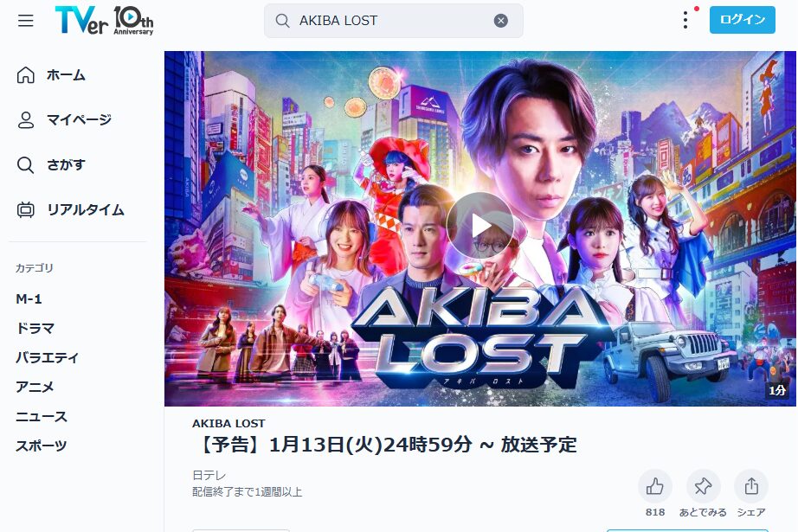
Task: Open マイページ from sidebar
Action: 64,119
